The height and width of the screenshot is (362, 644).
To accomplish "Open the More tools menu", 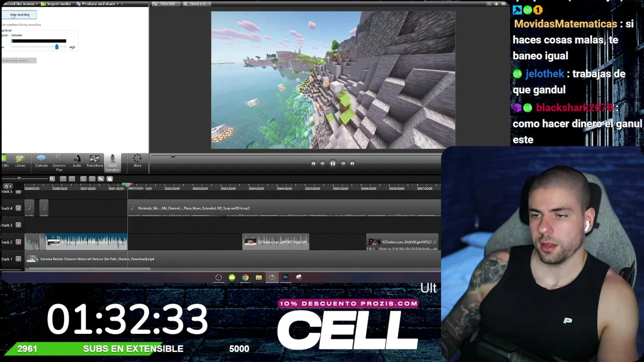I will (x=137, y=161).
